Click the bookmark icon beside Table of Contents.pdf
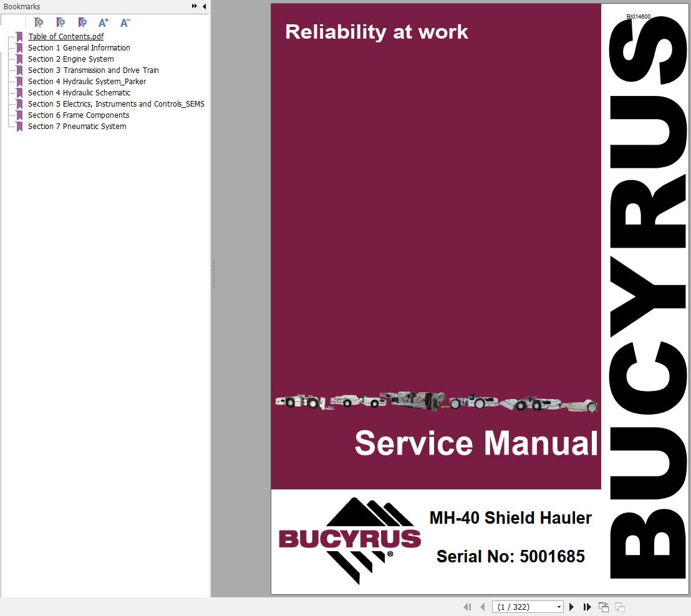 coord(19,37)
